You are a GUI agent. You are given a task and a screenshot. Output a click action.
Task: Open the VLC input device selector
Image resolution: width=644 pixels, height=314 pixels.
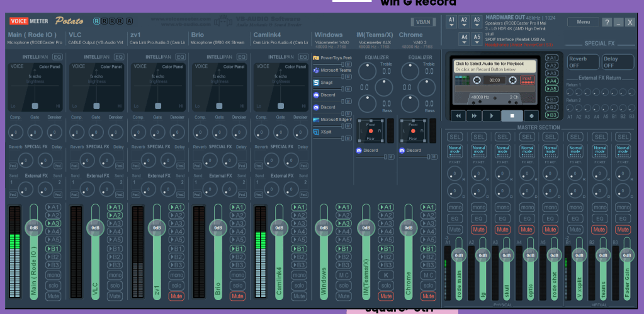tap(96, 42)
